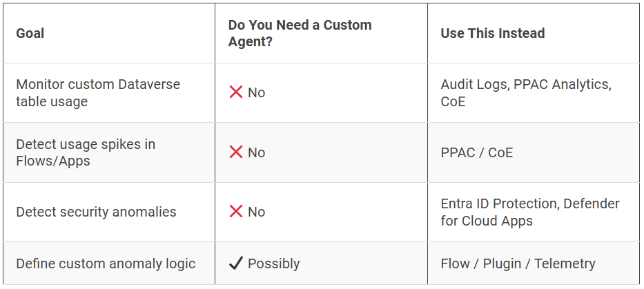
Task: Click the "Use This Instead" column header
Action: [x=492, y=33]
